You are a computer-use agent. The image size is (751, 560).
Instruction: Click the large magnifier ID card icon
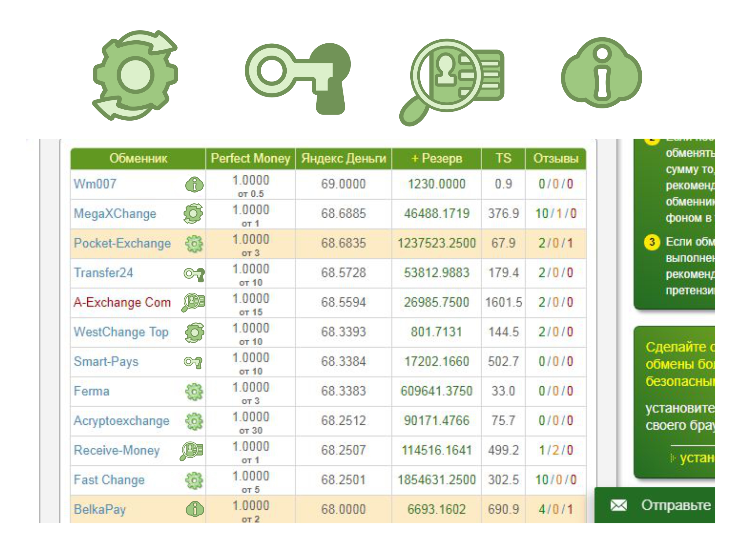(x=452, y=82)
